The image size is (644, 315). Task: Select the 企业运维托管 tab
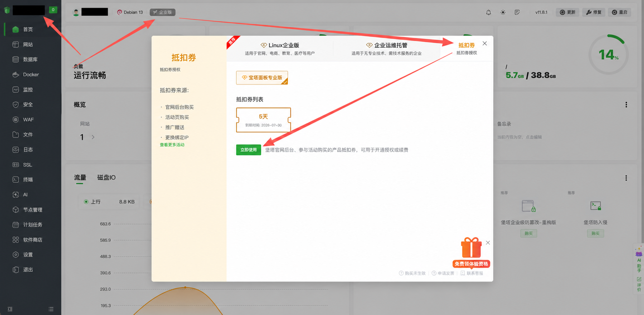pyautogui.click(x=387, y=48)
